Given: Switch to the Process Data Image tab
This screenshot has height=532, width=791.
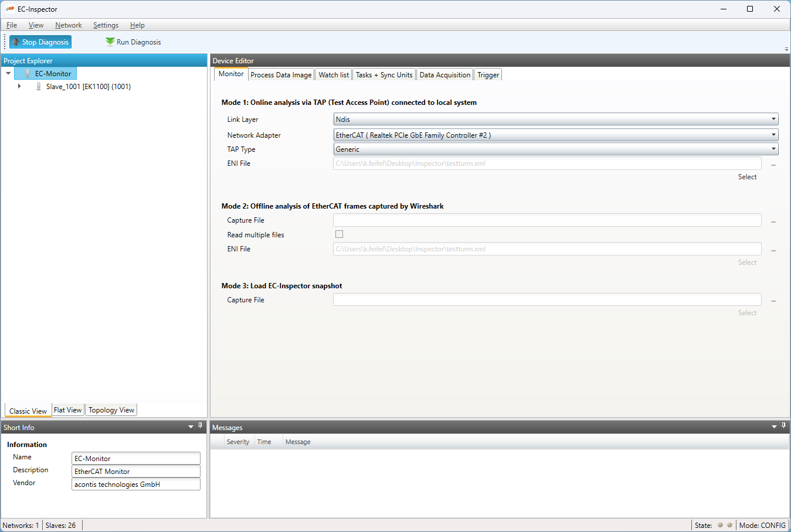Looking at the screenshot, I should coord(281,75).
